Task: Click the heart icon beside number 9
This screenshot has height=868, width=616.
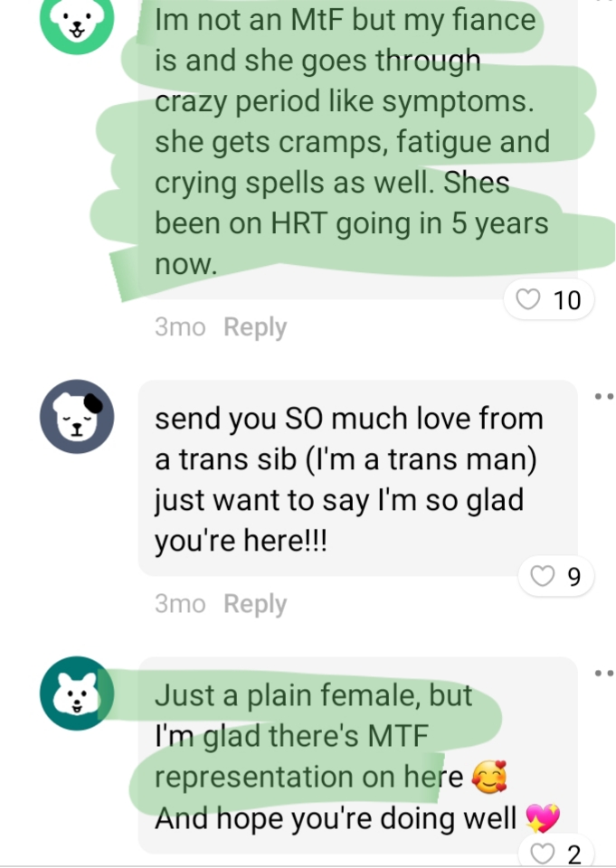Action: coord(543,576)
